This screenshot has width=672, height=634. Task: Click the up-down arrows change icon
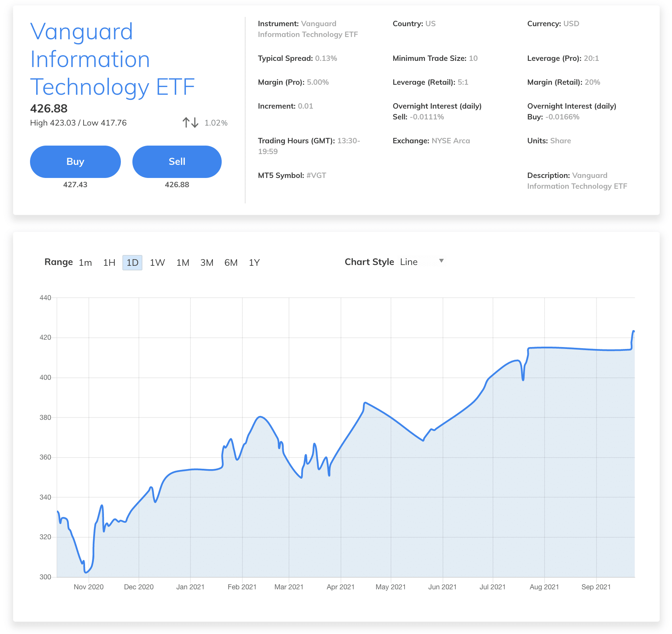[191, 122]
